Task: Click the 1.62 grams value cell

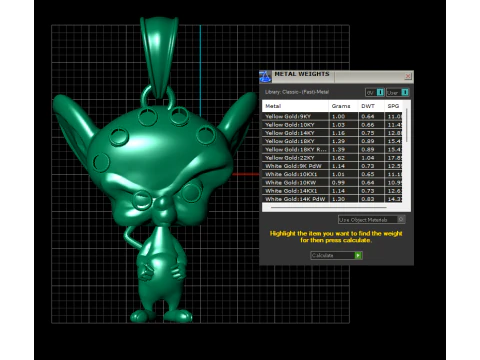Action: pyautogui.click(x=344, y=158)
